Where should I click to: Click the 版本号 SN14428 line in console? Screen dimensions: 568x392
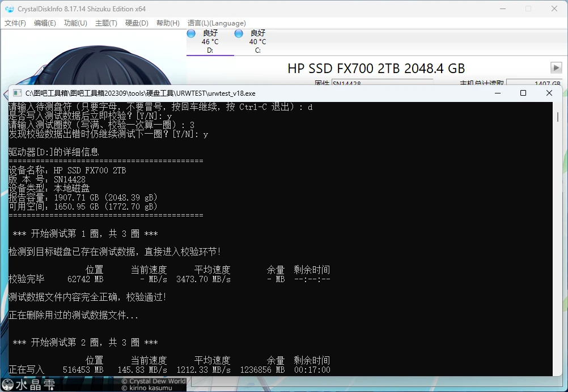click(x=47, y=179)
